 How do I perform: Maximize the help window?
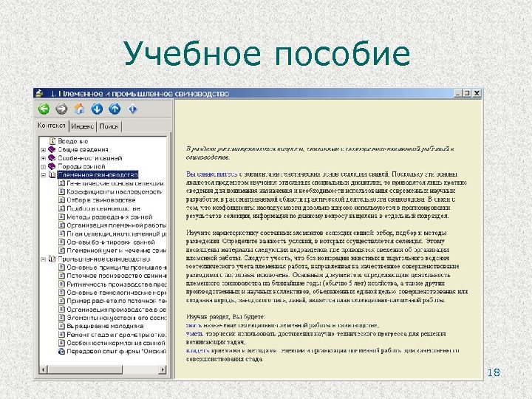pyautogui.click(x=467, y=93)
